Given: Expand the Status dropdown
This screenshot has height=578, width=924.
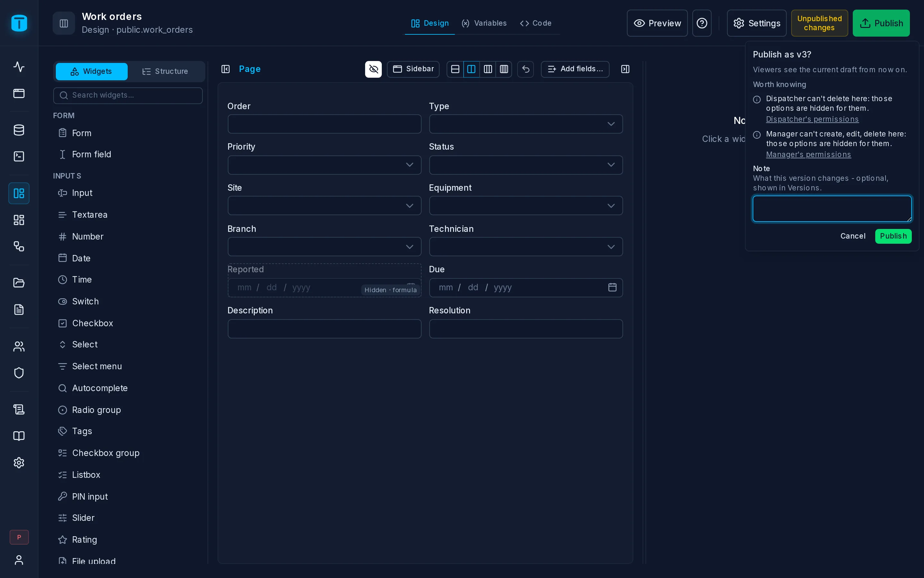Looking at the screenshot, I should click(526, 165).
